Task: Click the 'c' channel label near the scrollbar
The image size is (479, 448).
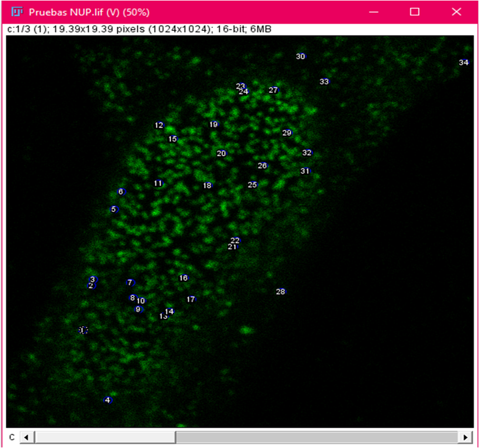Action: 10,436
